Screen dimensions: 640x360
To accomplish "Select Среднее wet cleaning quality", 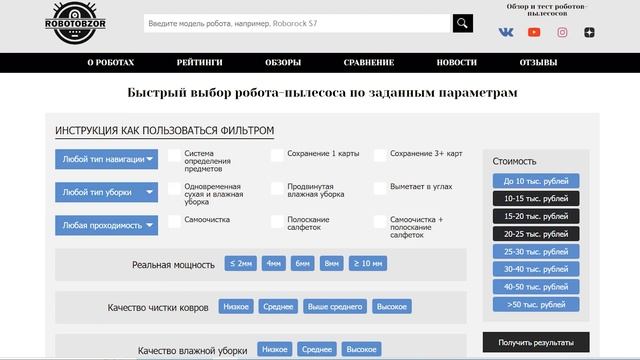I will pyautogui.click(x=317, y=349).
